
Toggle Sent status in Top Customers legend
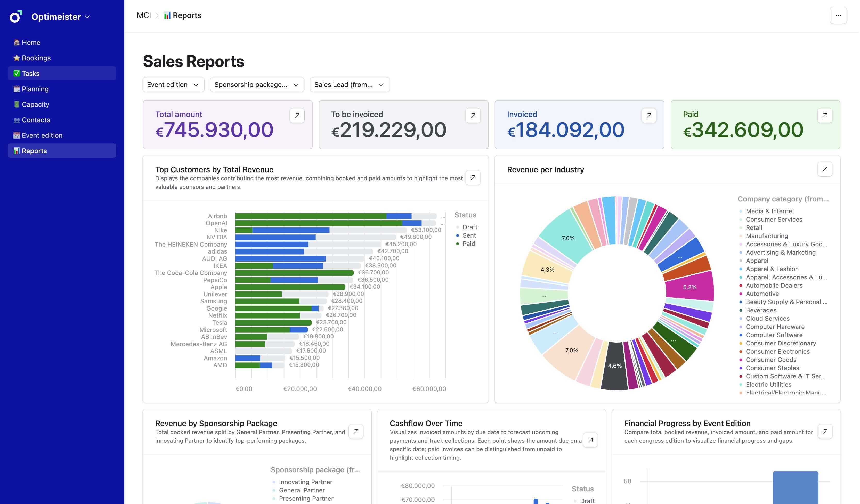tap(469, 235)
